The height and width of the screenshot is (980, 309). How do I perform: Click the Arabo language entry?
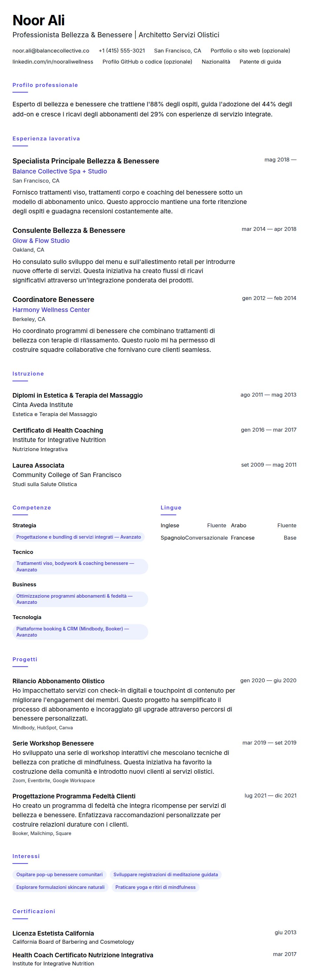point(264,525)
